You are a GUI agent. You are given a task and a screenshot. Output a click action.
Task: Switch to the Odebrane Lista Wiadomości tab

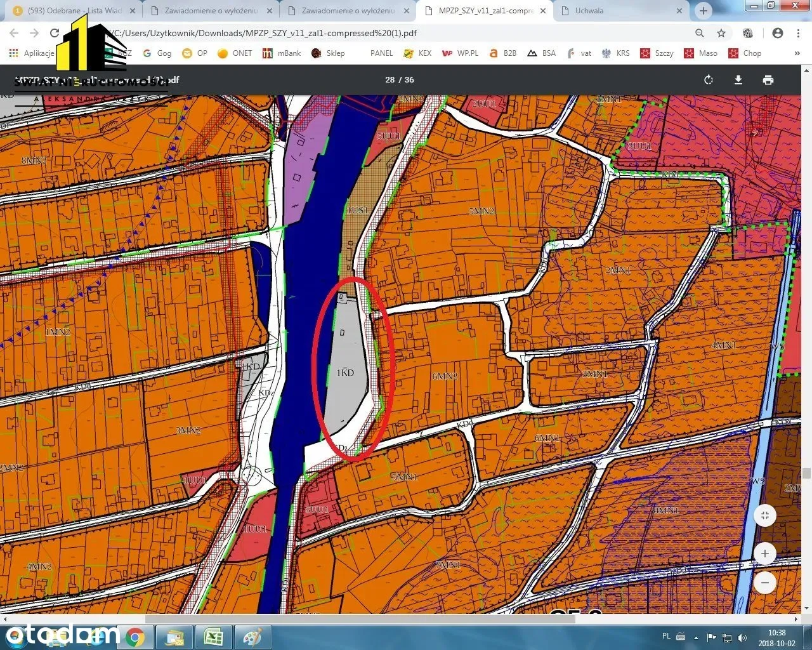coord(75,11)
